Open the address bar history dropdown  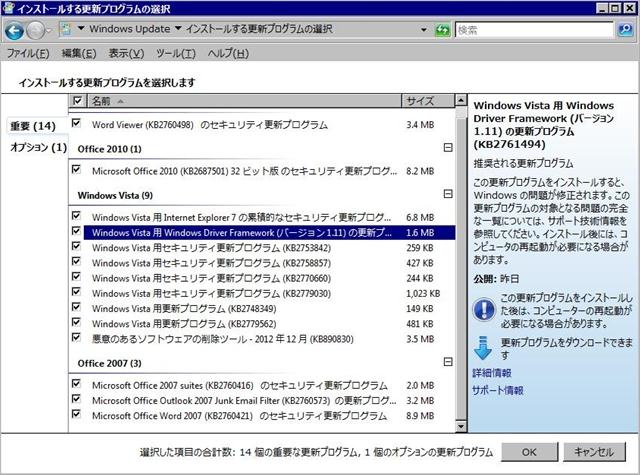click(x=424, y=29)
